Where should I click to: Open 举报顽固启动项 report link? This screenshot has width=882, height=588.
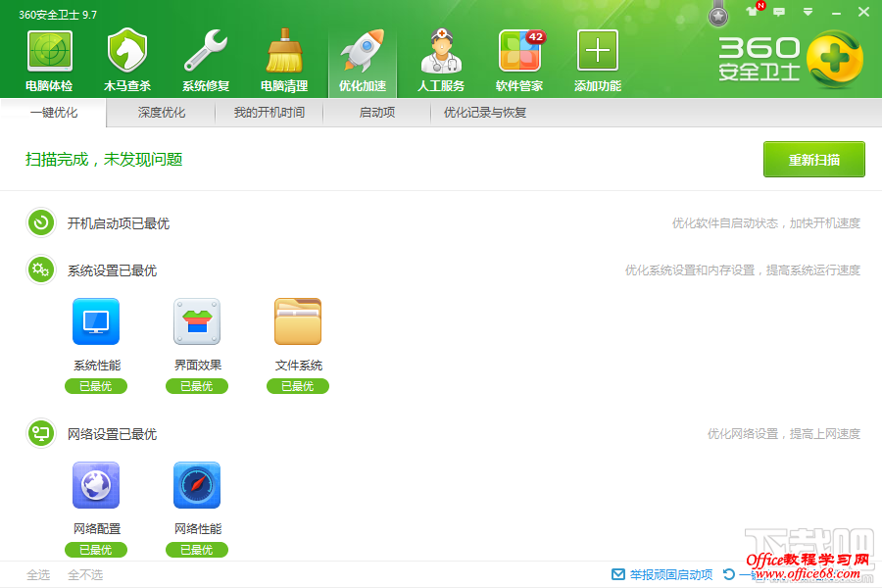[662, 574]
